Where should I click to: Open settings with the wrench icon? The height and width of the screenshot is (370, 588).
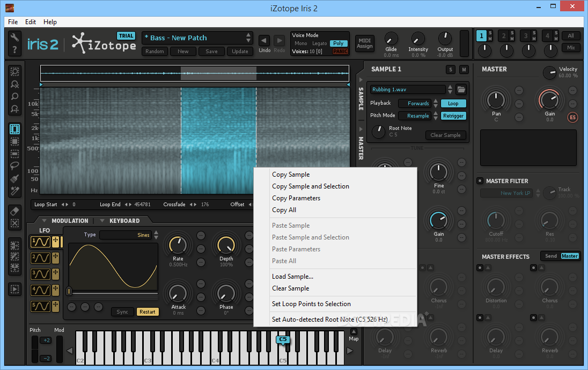pos(14,37)
